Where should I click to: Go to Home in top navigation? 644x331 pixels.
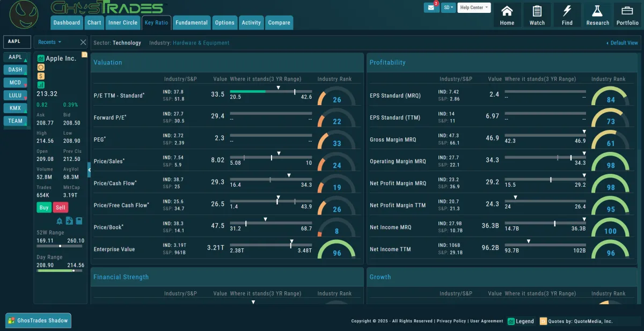pos(507,15)
